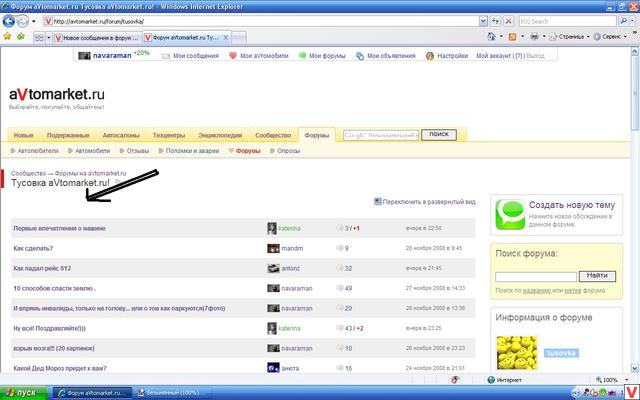Click the yellow smileys tusovka forum thumbnail

click(517, 353)
